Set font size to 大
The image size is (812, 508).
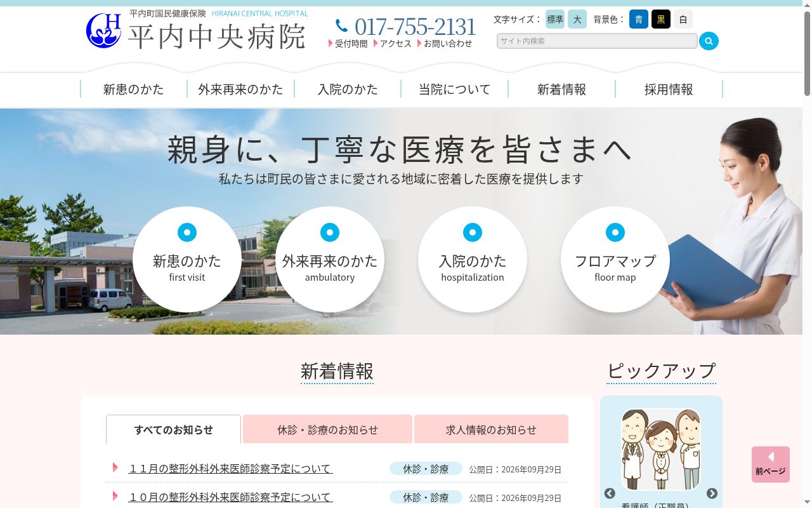577,19
